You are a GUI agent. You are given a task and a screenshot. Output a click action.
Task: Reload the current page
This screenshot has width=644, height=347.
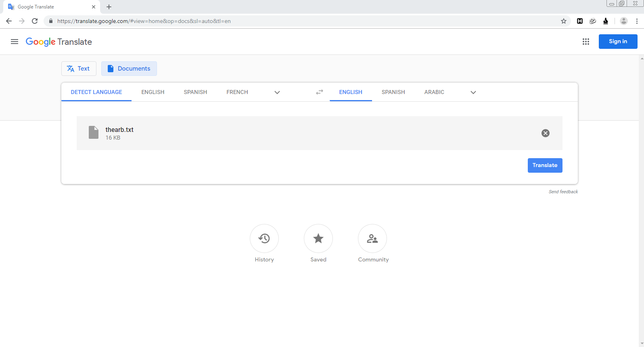pyautogui.click(x=35, y=21)
